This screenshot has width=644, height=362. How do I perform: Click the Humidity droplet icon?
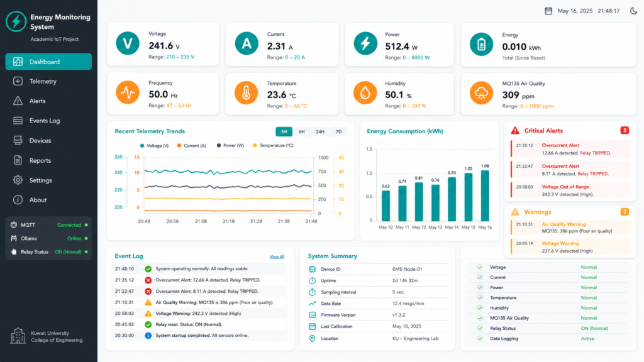click(365, 93)
